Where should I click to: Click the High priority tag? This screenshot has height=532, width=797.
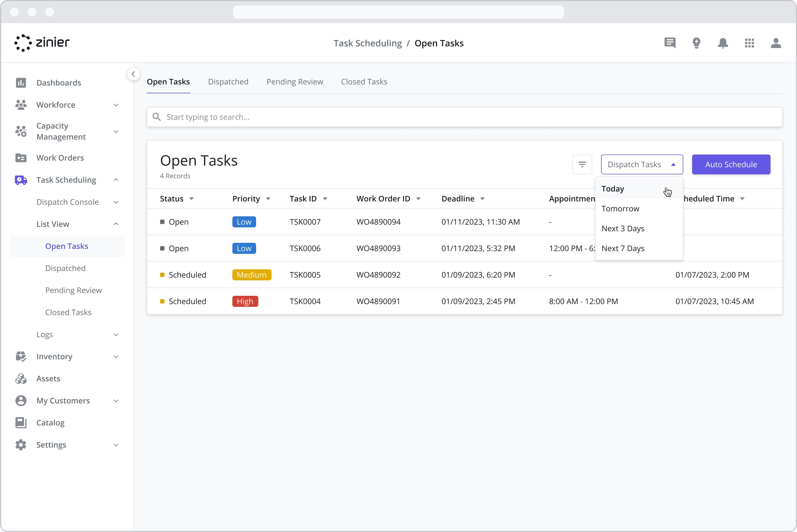pos(245,301)
